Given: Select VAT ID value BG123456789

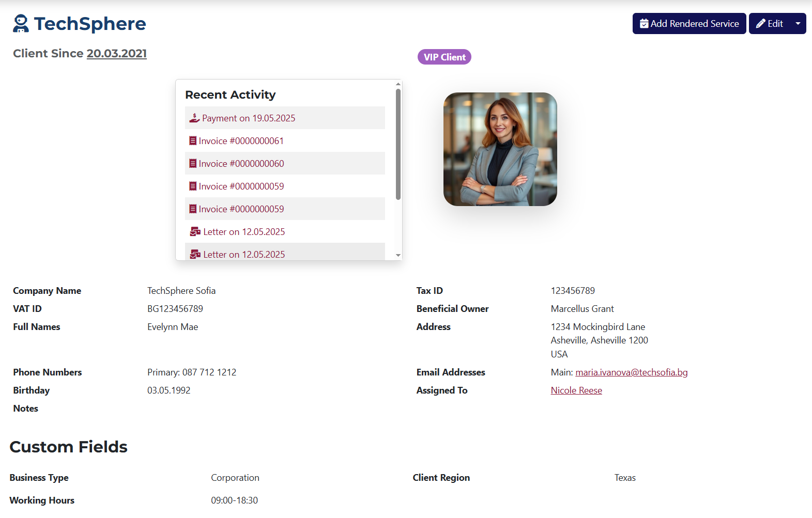Looking at the screenshot, I should [175, 309].
